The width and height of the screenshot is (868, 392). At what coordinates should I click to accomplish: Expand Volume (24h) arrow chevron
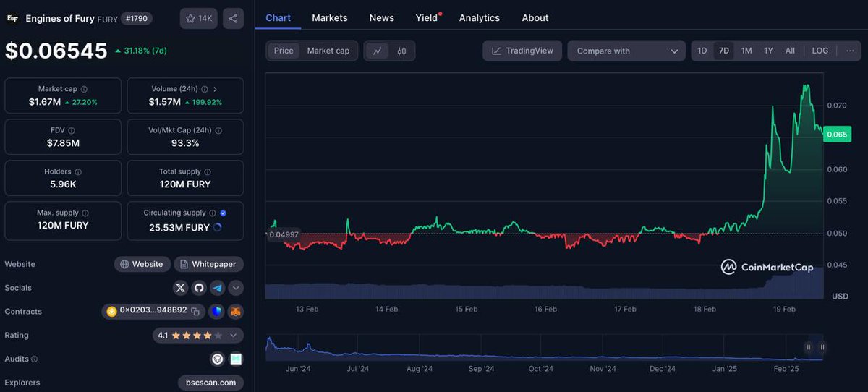pyautogui.click(x=216, y=89)
